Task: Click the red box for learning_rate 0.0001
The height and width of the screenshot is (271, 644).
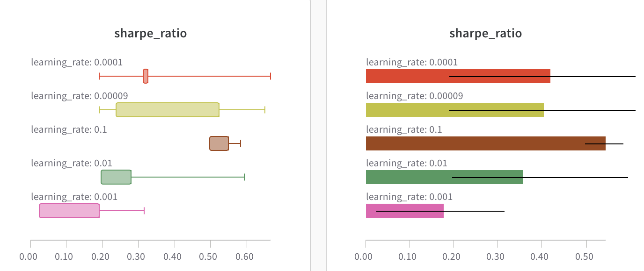Action: tap(146, 76)
